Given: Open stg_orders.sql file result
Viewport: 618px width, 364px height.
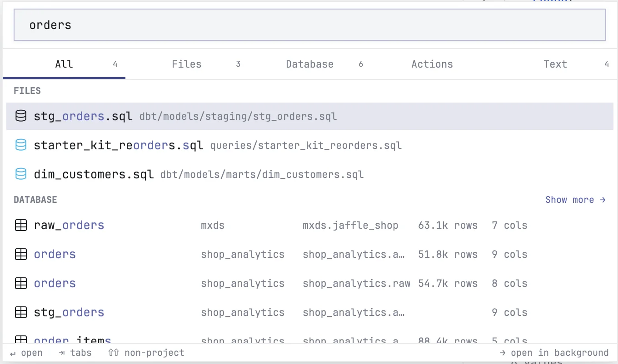Looking at the screenshot, I should [310, 116].
